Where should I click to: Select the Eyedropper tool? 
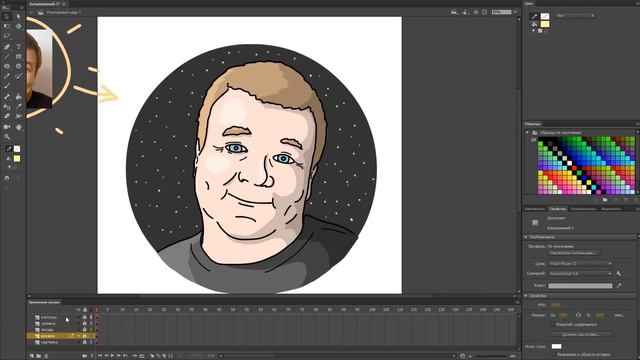coord(18,107)
